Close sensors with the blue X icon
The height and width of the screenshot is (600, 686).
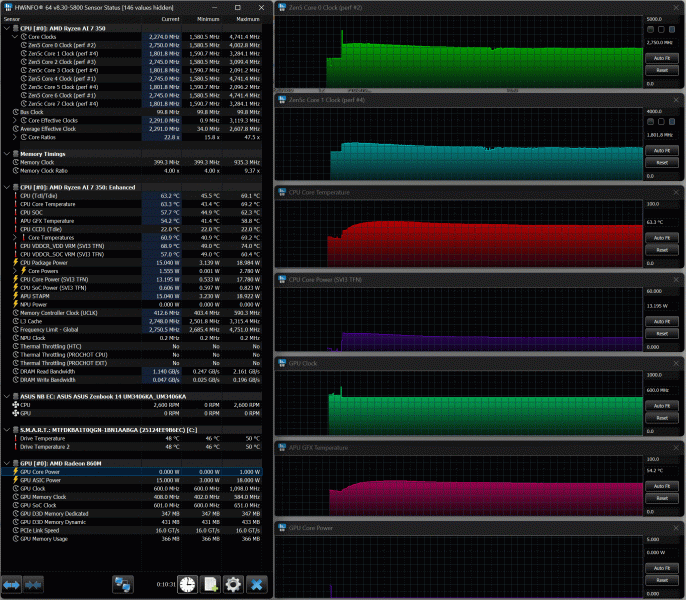point(256,585)
